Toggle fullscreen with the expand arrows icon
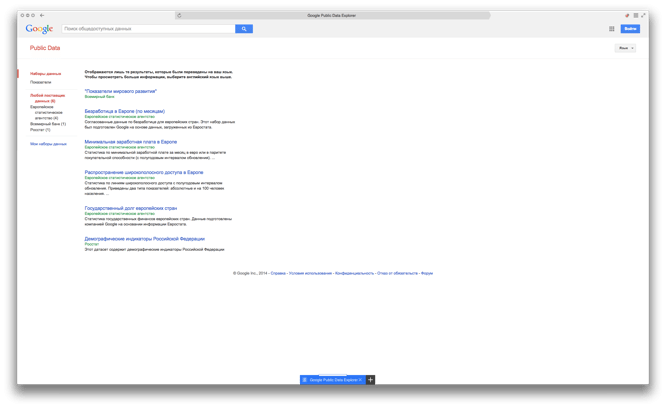666x408 pixels. (643, 15)
